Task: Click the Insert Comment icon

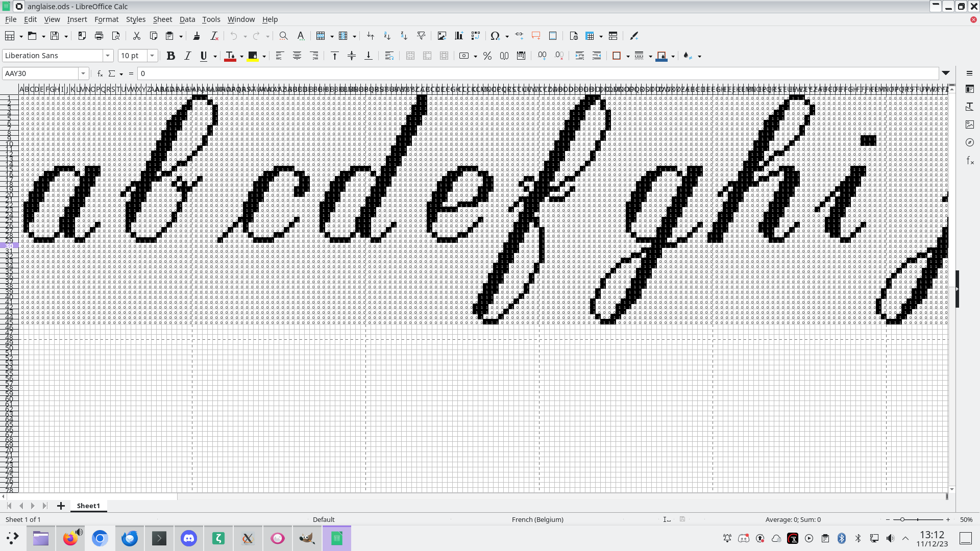Action: coord(535,36)
